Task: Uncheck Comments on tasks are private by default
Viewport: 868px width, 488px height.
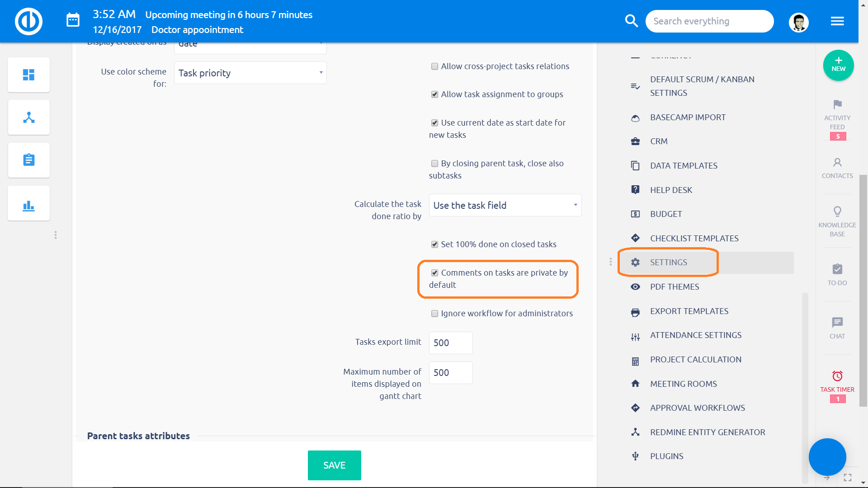Action: (x=434, y=273)
